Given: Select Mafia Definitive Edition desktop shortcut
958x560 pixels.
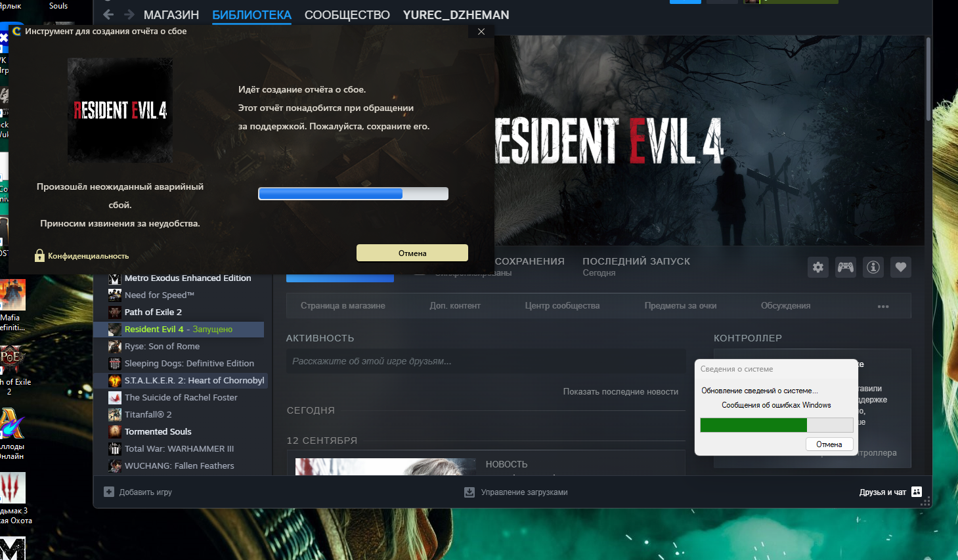Looking at the screenshot, I should 12,306.
